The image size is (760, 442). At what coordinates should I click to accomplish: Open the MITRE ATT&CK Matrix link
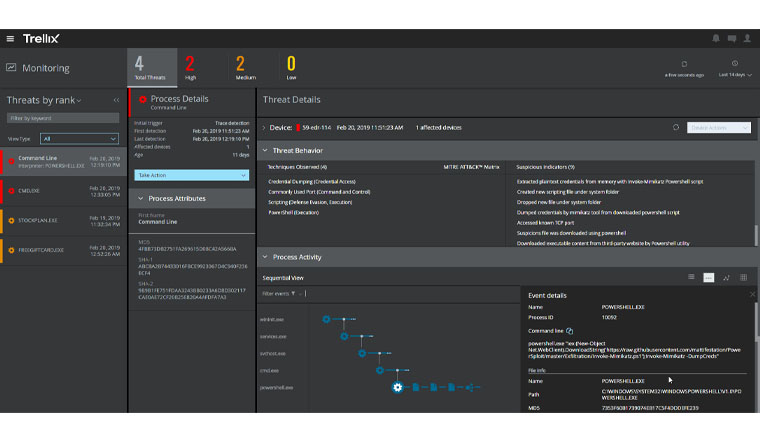(x=471, y=167)
